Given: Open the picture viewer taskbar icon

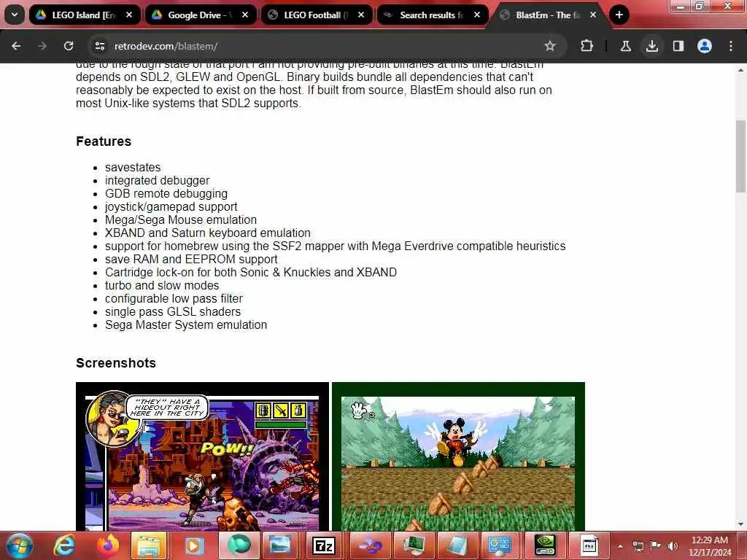Looking at the screenshot, I should 280,545.
